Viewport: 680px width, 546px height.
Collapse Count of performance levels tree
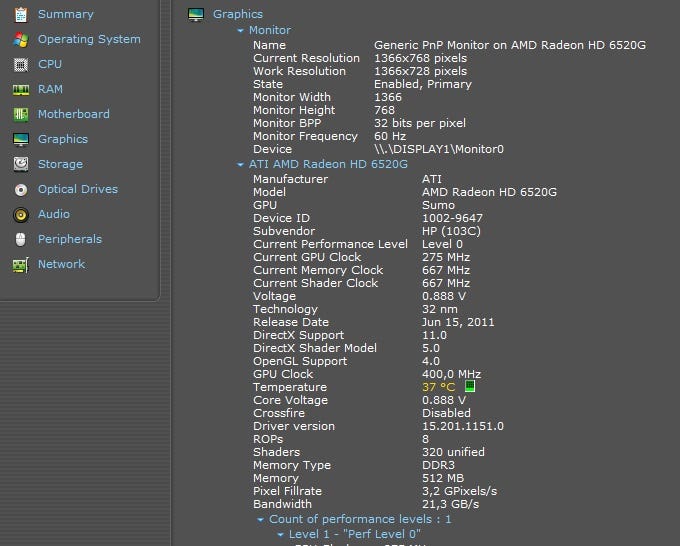point(261,520)
